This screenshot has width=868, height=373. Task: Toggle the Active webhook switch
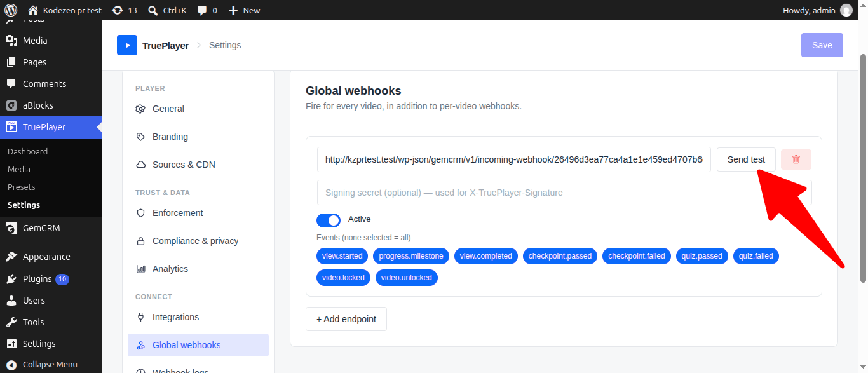pos(329,220)
